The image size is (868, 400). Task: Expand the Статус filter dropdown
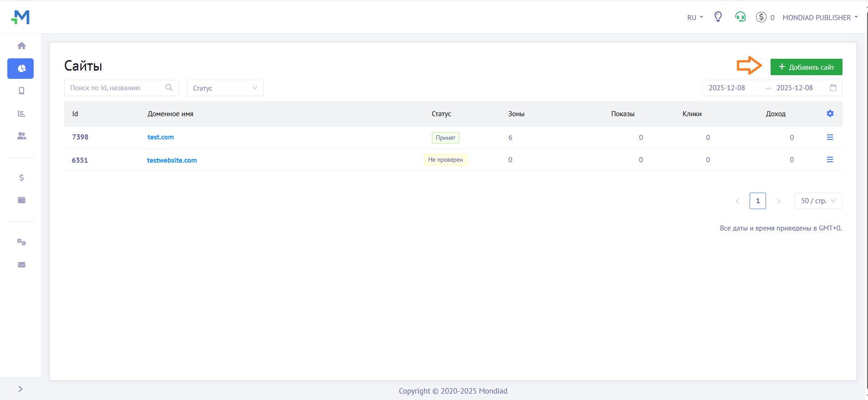coord(225,88)
